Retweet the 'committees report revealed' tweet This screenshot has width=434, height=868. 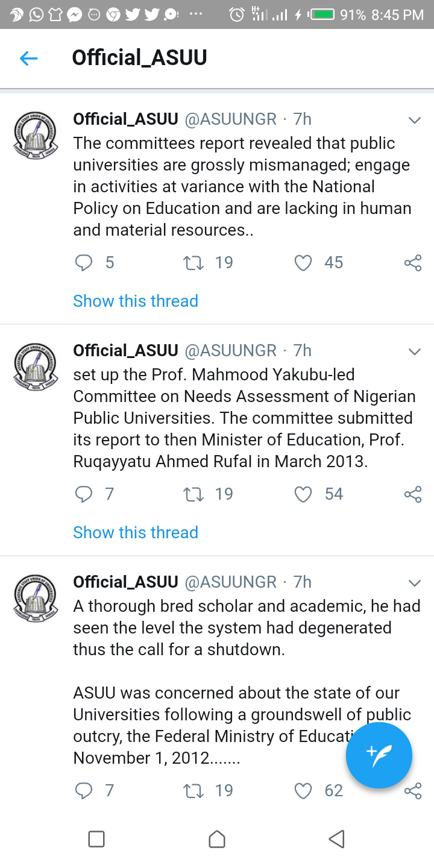pyautogui.click(x=193, y=263)
